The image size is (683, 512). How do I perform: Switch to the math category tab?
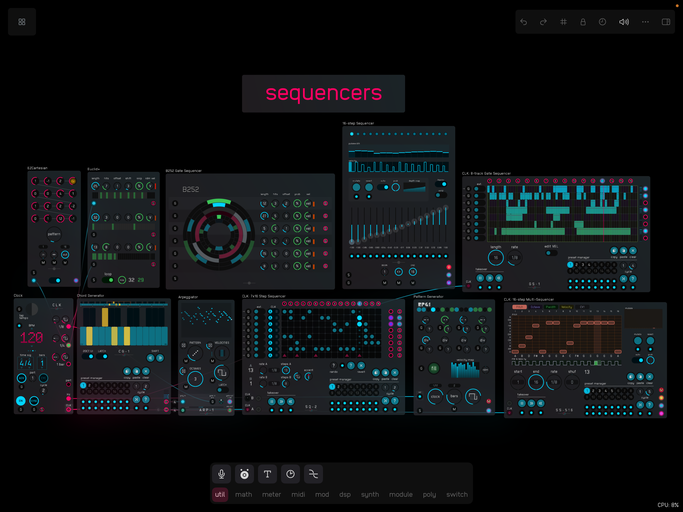243,494
